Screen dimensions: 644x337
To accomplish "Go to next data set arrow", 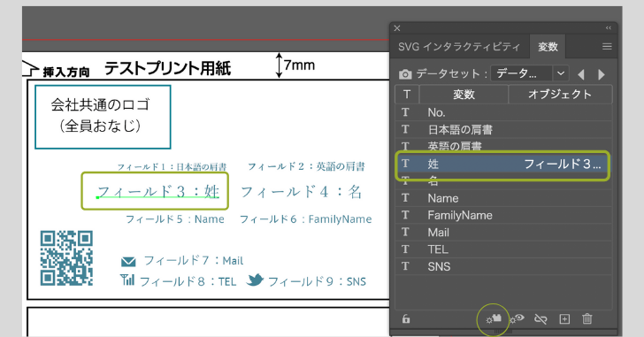I will (x=602, y=74).
